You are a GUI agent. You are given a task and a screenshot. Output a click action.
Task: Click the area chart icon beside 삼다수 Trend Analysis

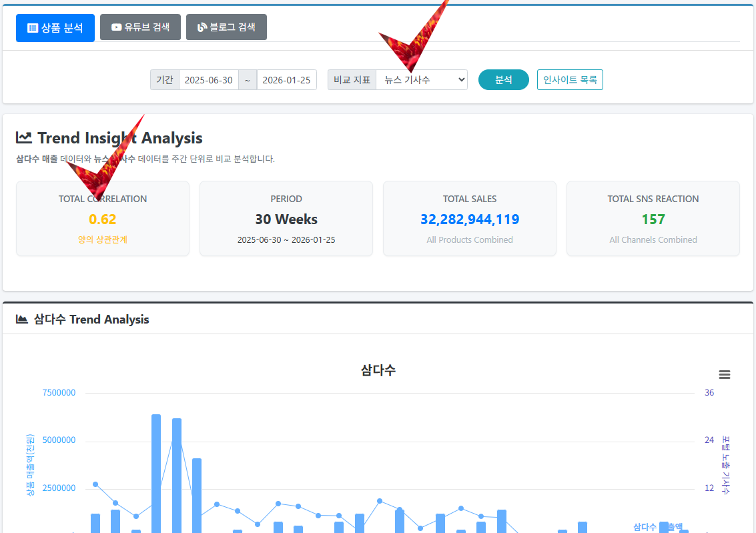[23, 320]
